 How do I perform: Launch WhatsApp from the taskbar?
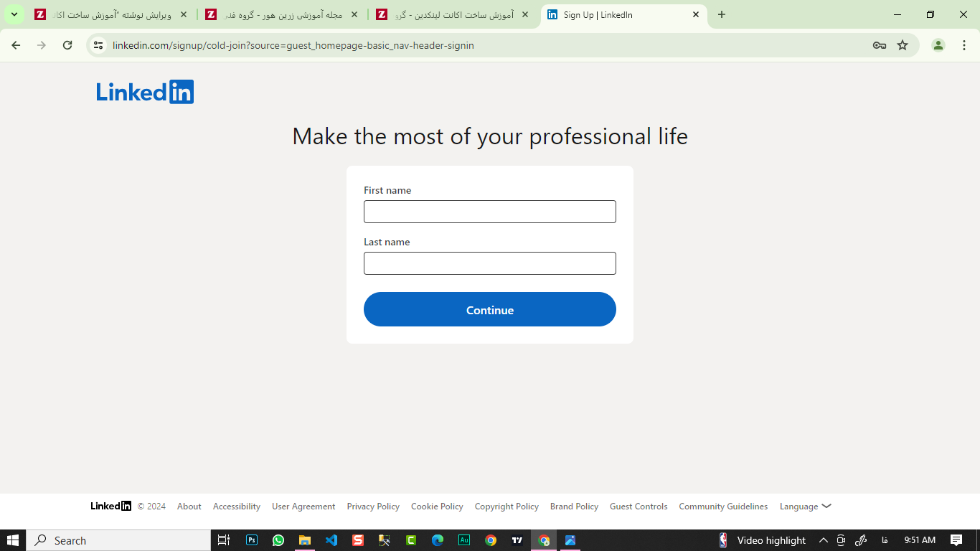278,540
